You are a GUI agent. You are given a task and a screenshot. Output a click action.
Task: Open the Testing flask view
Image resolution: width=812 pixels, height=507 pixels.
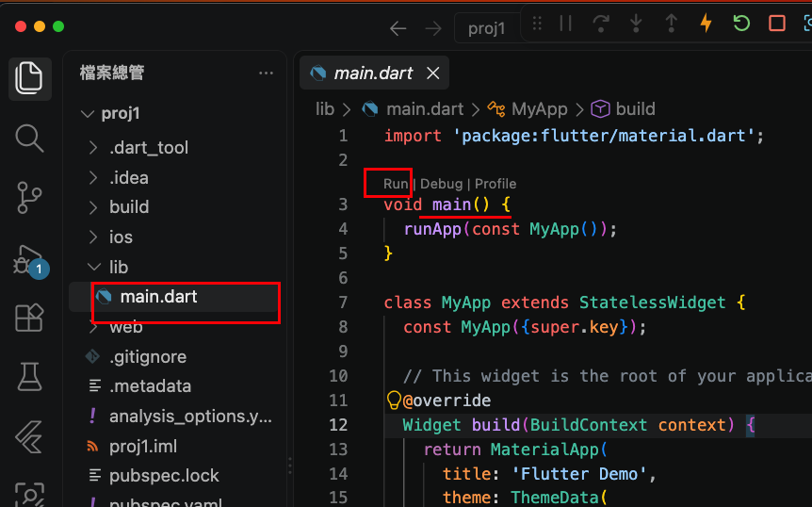[29, 377]
